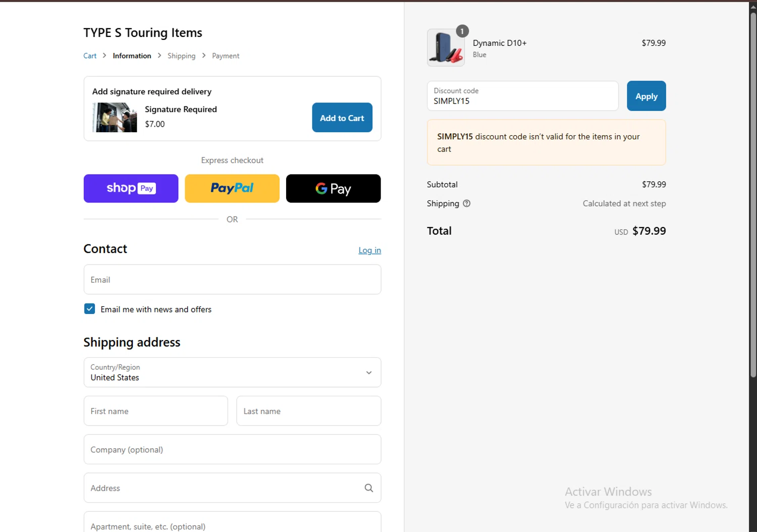
Task: Open the Country/Region dropdown
Action: point(232,373)
